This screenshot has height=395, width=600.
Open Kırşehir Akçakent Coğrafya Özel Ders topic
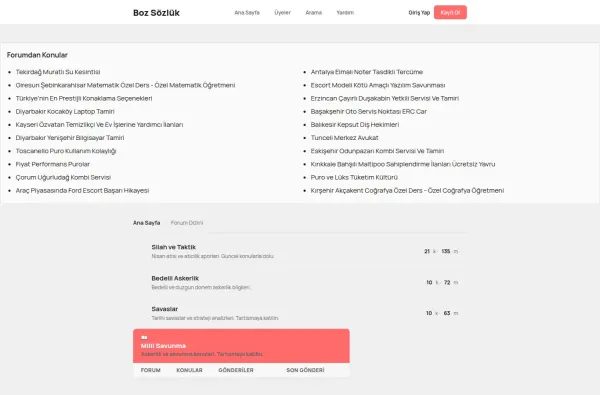pos(407,190)
